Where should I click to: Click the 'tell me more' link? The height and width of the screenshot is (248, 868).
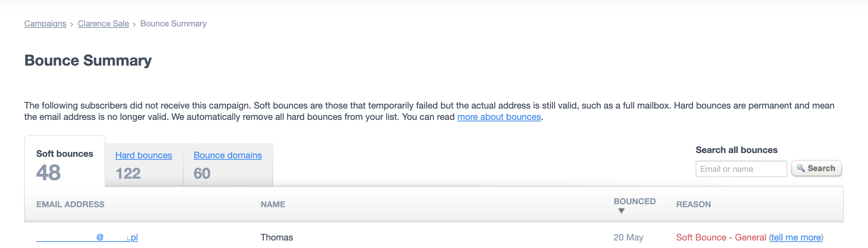tap(796, 237)
